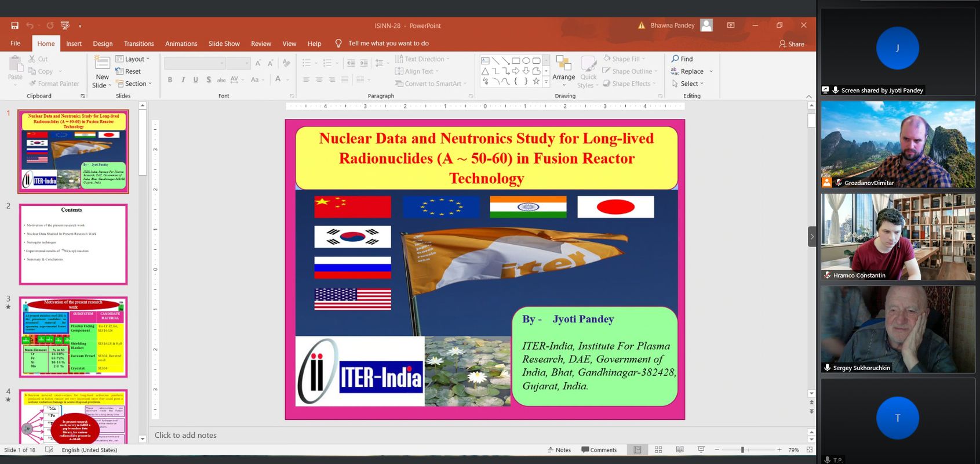Collapse the ribbon with arrow
The image size is (980, 464).
808,96
